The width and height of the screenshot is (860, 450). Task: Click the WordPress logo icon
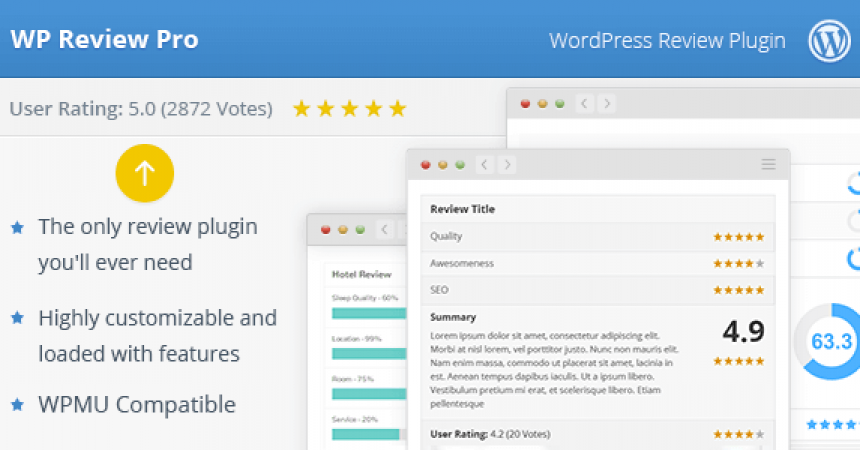[x=829, y=41]
